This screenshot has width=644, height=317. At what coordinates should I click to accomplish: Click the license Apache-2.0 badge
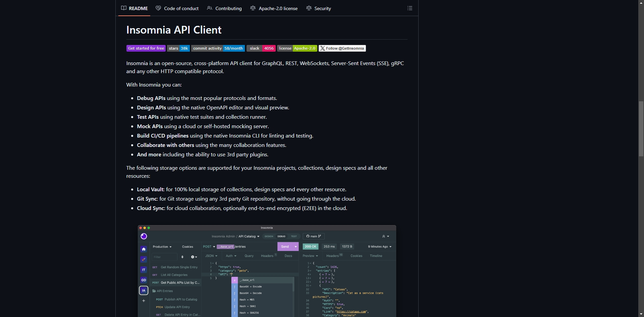297,48
